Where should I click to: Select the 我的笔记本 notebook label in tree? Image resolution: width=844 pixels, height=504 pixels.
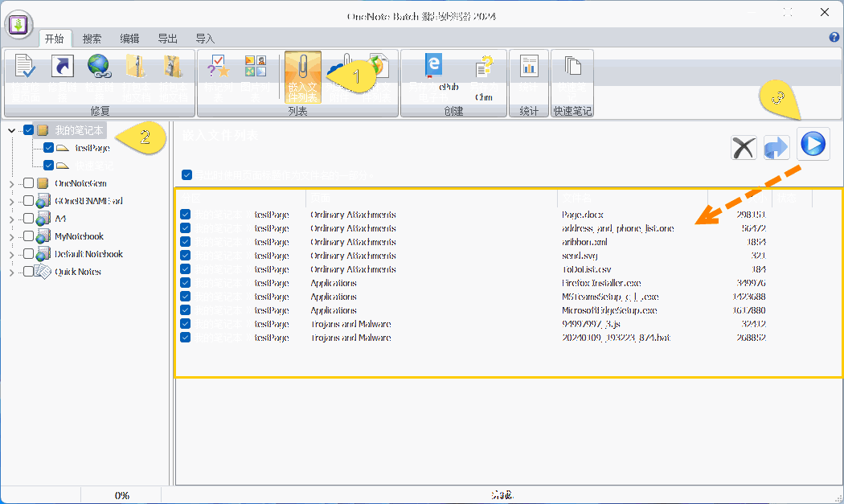pyautogui.click(x=79, y=130)
